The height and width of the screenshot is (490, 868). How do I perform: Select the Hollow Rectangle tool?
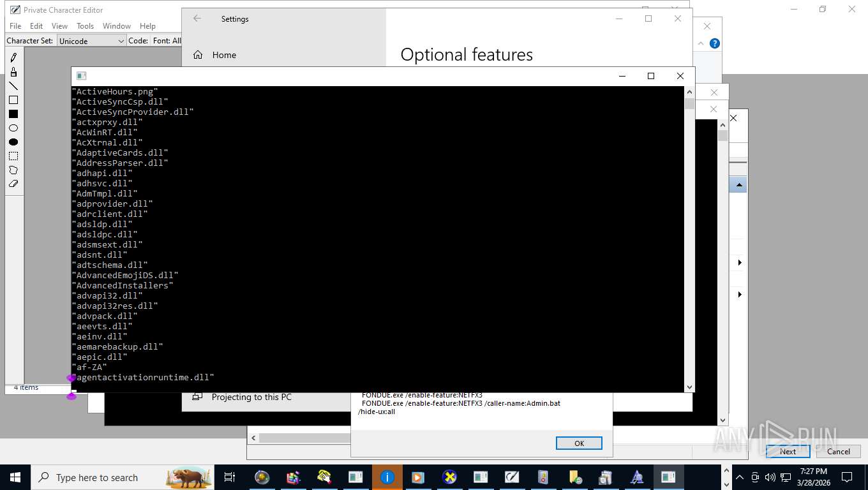13,100
